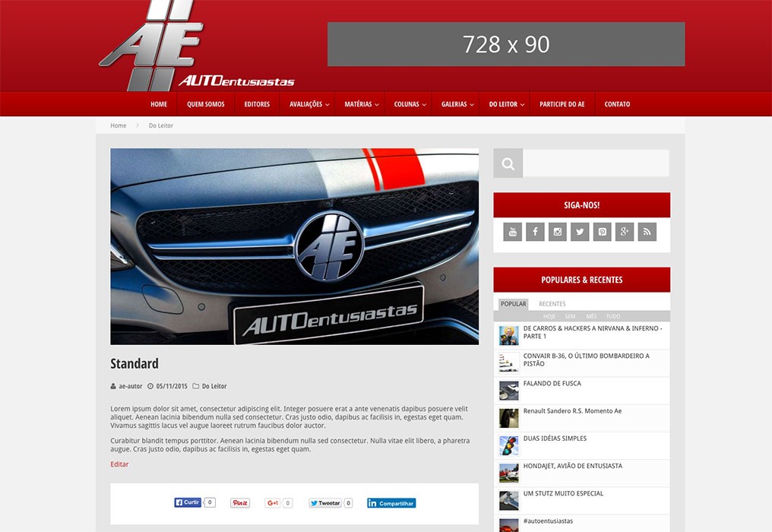Viewport: 772px width, 532px height.
Task: Expand the Avaliações dropdown menu
Action: 309,104
